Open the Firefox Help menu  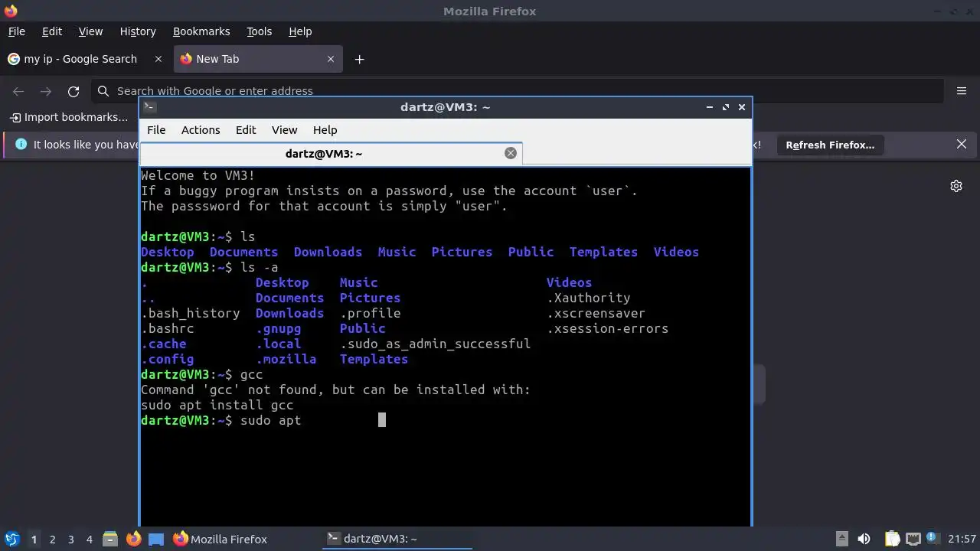tap(300, 31)
